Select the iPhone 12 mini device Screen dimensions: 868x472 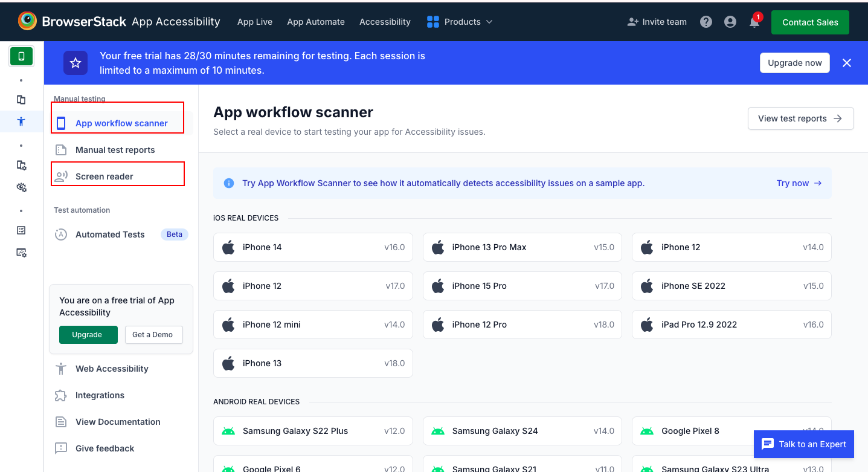[x=313, y=325]
